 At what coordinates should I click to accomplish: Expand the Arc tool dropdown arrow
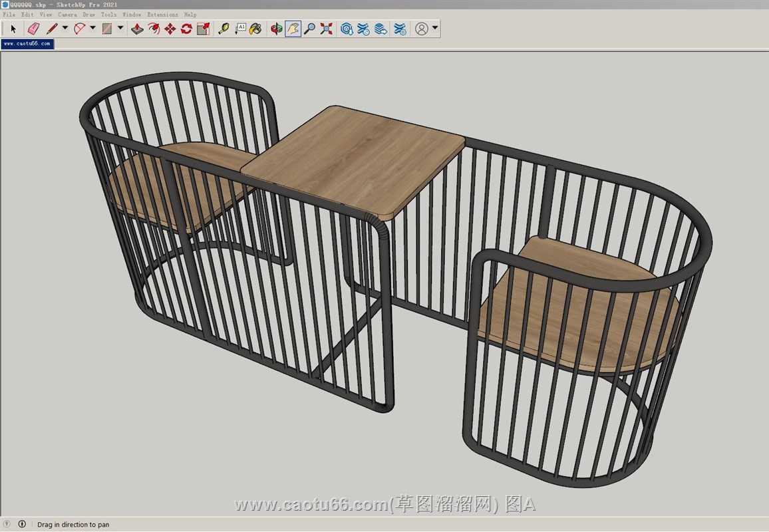pos(92,28)
